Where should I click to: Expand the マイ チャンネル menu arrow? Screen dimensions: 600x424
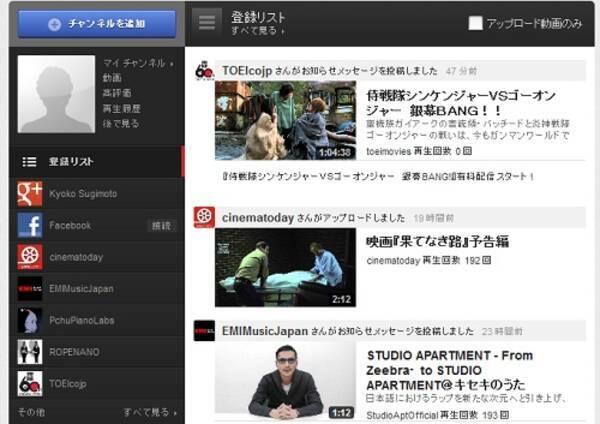(x=171, y=63)
